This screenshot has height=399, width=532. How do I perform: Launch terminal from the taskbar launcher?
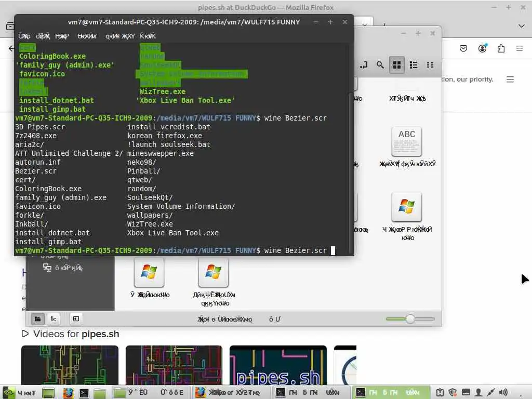tap(84, 393)
